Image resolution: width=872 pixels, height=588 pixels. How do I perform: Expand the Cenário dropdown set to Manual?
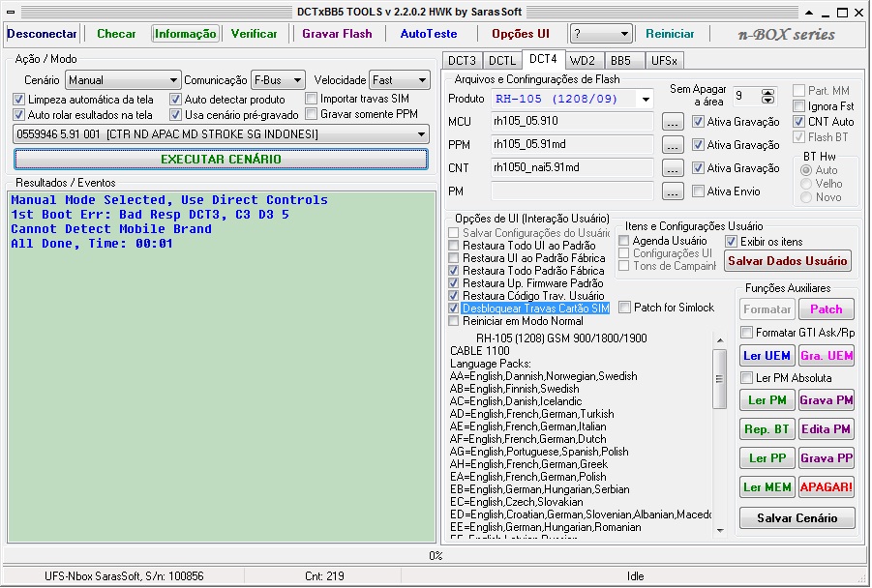(x=123, y=80)
